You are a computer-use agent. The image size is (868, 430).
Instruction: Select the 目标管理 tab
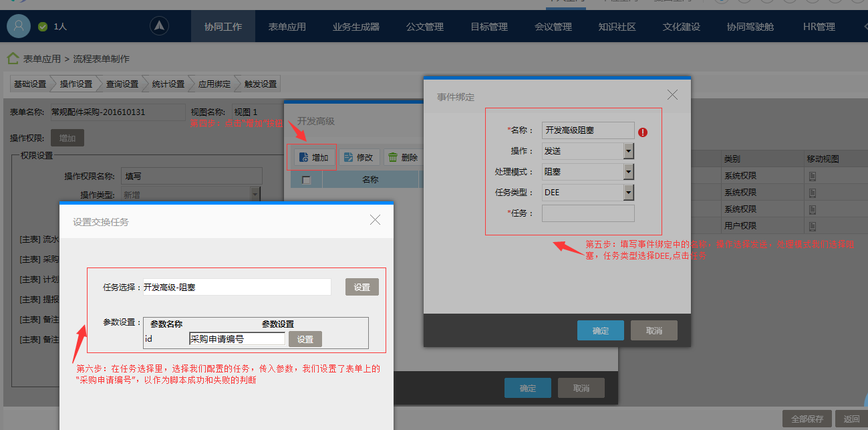coord(489,27)
